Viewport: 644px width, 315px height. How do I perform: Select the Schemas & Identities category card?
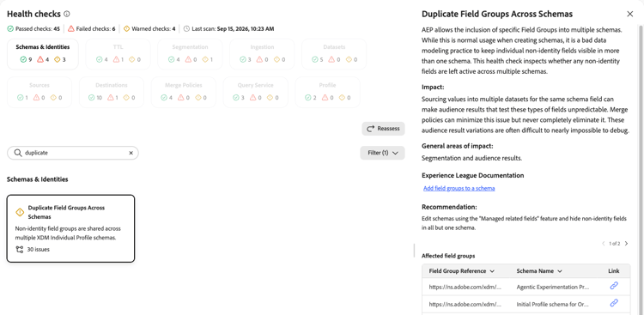coord(43,54)
